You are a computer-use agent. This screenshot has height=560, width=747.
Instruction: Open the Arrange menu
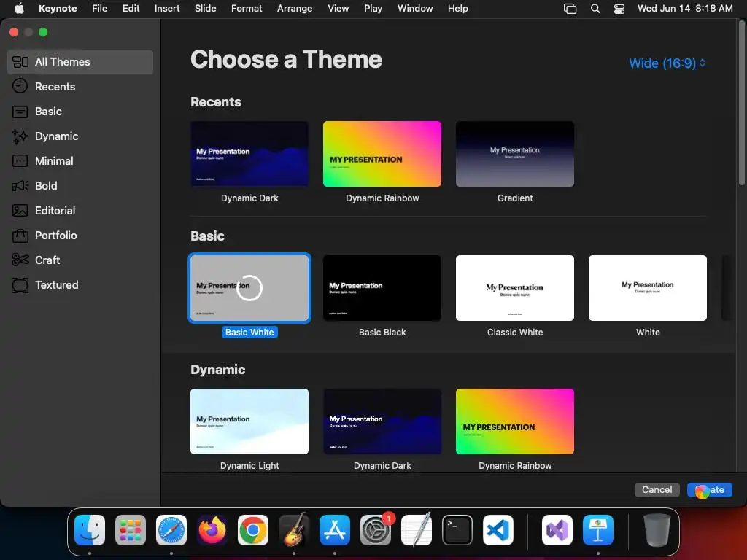click(295, 8)
